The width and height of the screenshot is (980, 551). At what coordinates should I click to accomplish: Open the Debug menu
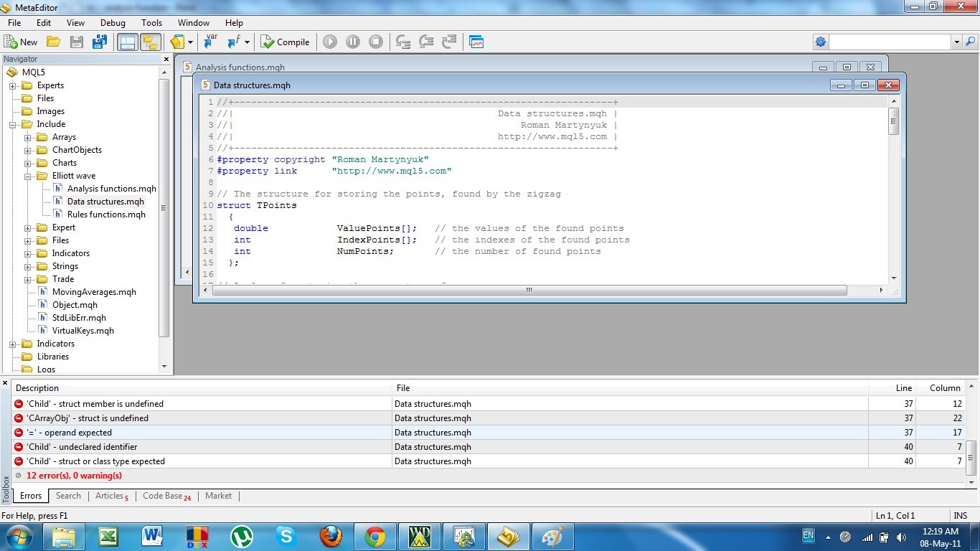[113, 23]
